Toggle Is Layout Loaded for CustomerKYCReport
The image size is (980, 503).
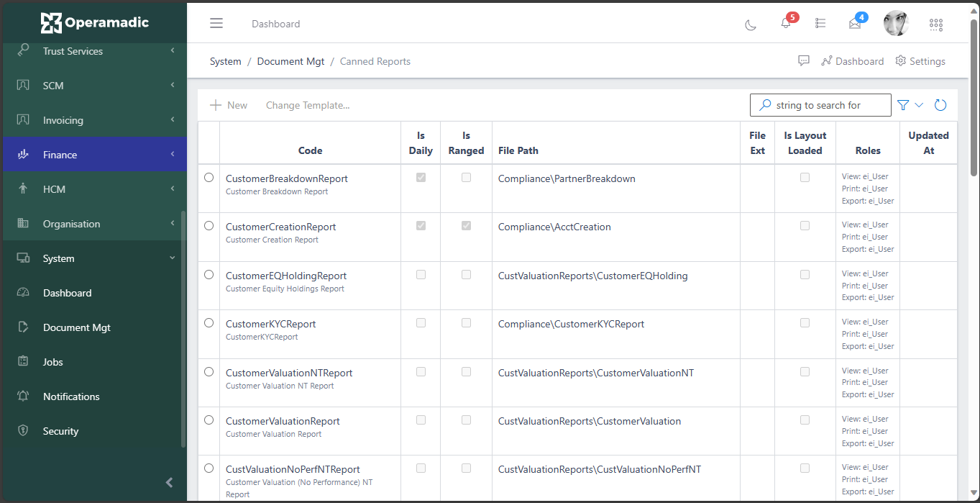tap(805, 322)
